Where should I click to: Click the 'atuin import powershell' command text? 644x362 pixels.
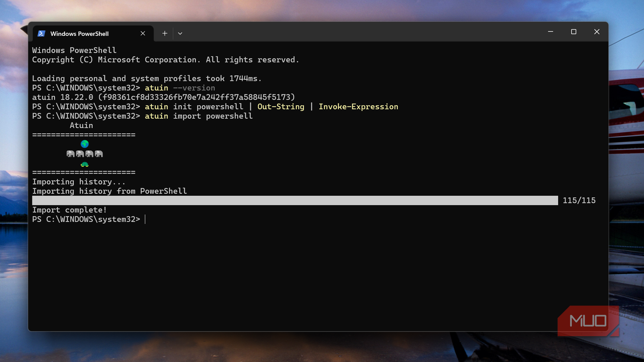coord(199,116)
